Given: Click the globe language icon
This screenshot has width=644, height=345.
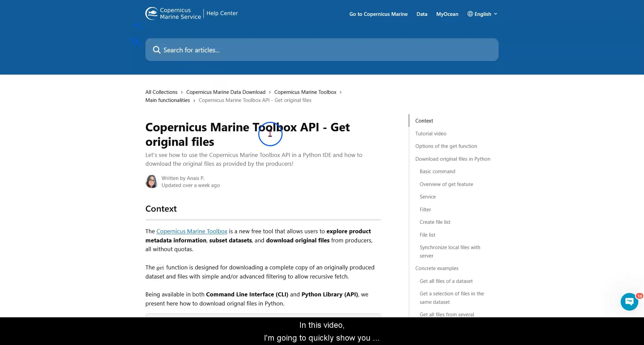Looking at the screenshot, I should pyautogui.click(x=470, y=14).
